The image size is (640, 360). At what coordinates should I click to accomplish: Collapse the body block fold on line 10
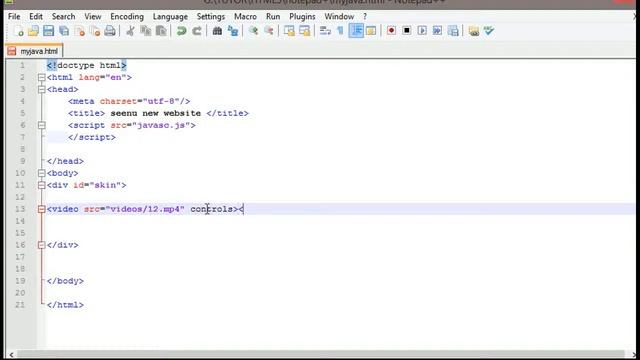[41, 173]
